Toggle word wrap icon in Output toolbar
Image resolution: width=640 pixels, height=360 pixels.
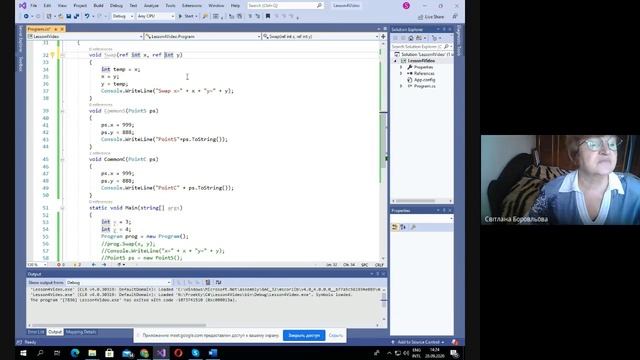218,282
